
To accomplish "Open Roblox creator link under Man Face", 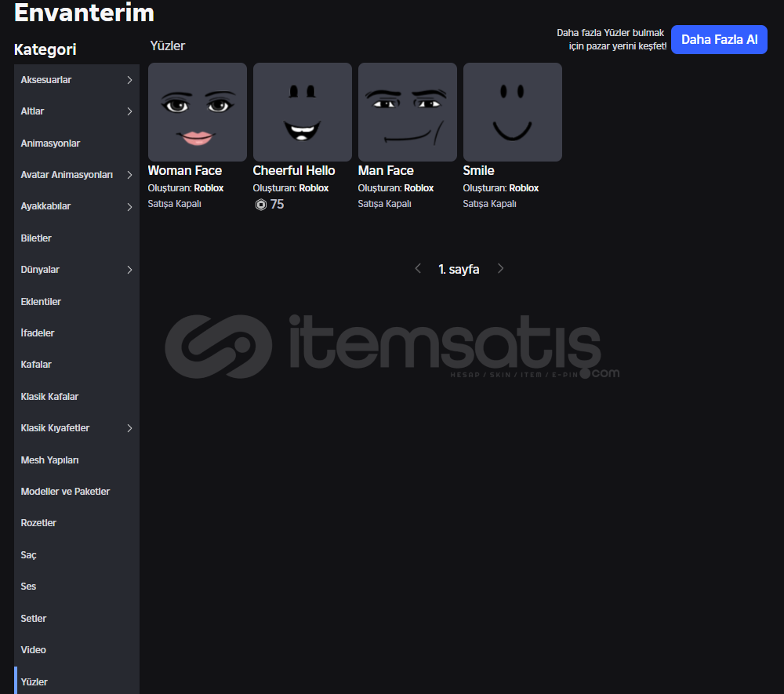I will tap(419, 188).
